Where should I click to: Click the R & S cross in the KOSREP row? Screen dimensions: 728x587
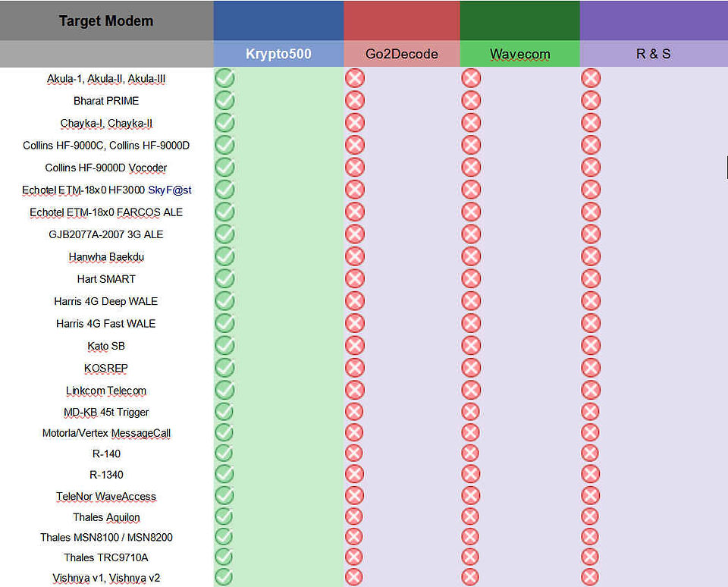tap(591, 368)
